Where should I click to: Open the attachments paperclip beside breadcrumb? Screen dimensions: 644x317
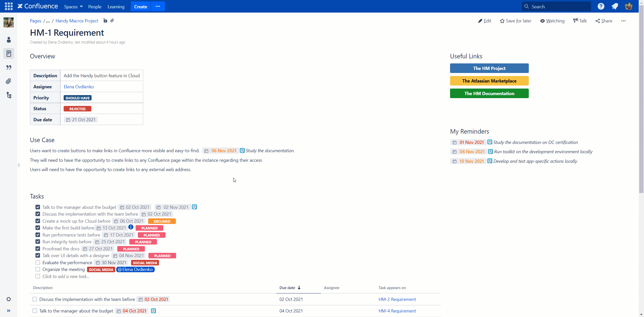112,21
